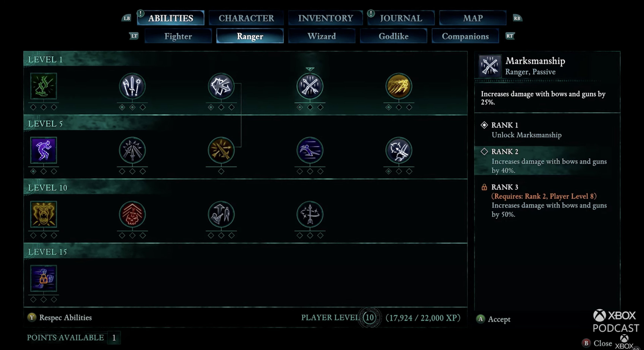Choose the golden sprinting figure ability
644x350 pixels.
point(399,86)
